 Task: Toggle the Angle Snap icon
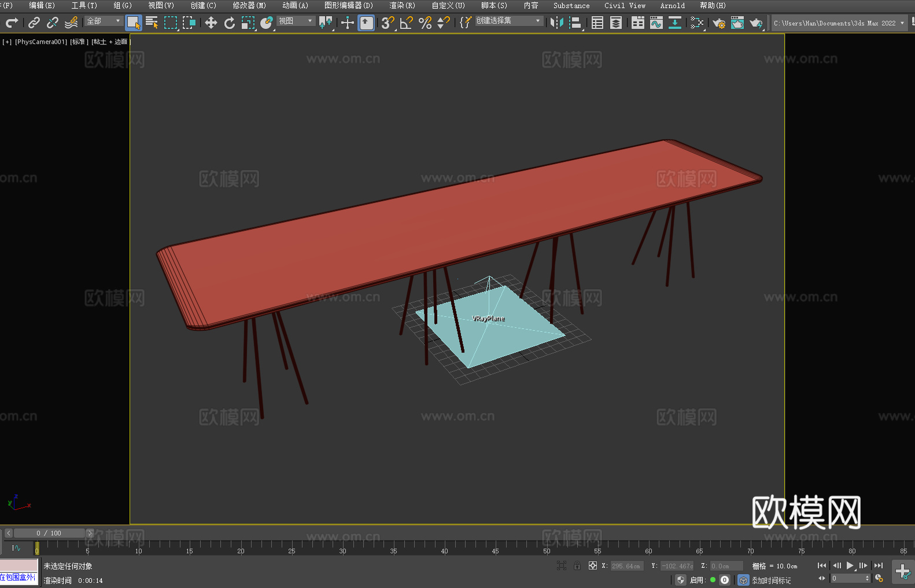[407, 23]
